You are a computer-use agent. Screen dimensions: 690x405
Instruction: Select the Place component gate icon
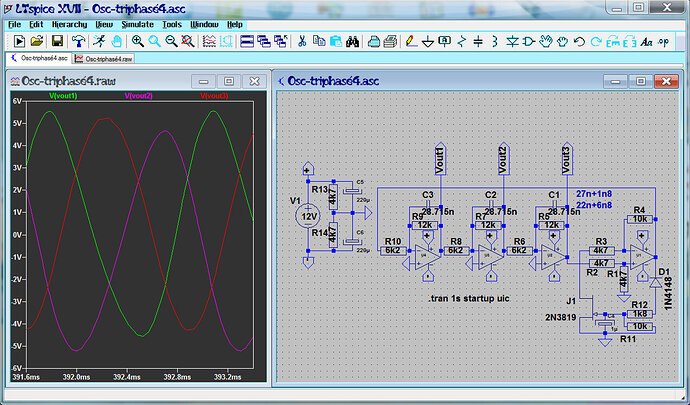click(529, 41)
